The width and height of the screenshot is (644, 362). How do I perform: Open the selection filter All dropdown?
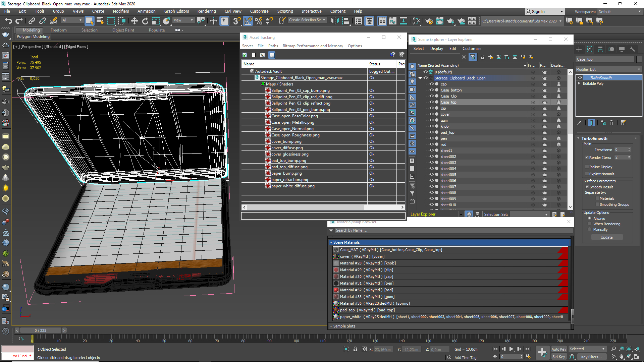pos(72,20)
